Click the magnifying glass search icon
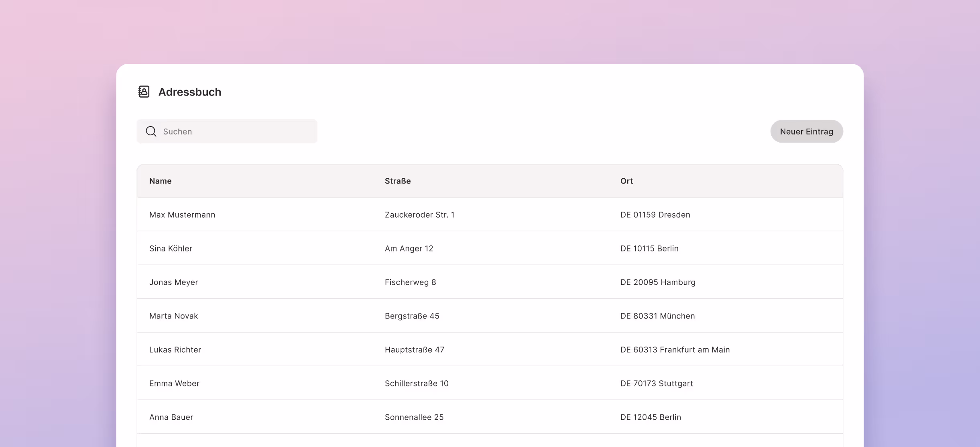Screen dimensions: 980x447 click(151, 131)
